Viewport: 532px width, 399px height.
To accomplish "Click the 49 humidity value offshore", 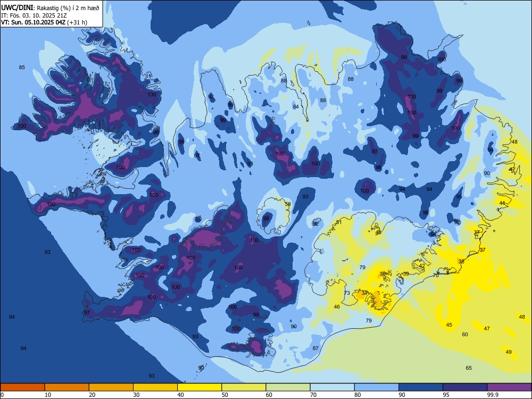I will [509, 352].
